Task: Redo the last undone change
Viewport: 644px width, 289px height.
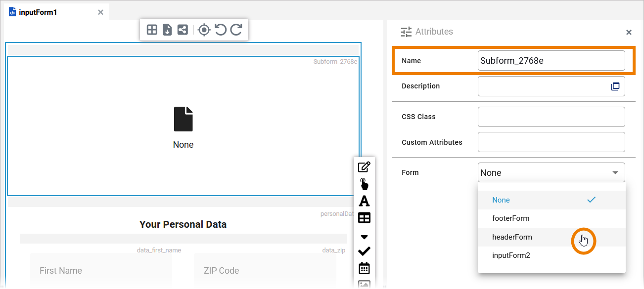Action: [x=236, y=30]
